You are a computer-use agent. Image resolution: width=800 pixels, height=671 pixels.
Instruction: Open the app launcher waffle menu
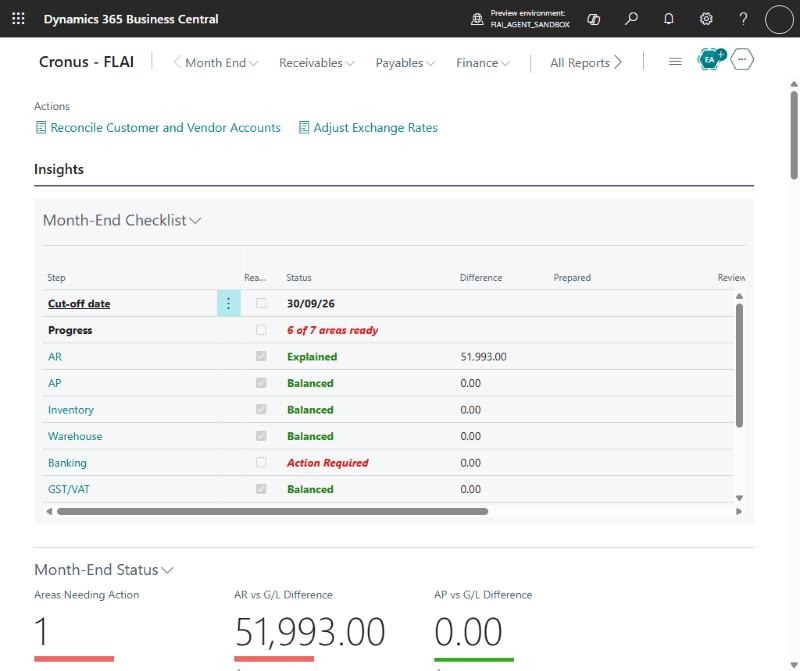(18, 19)
